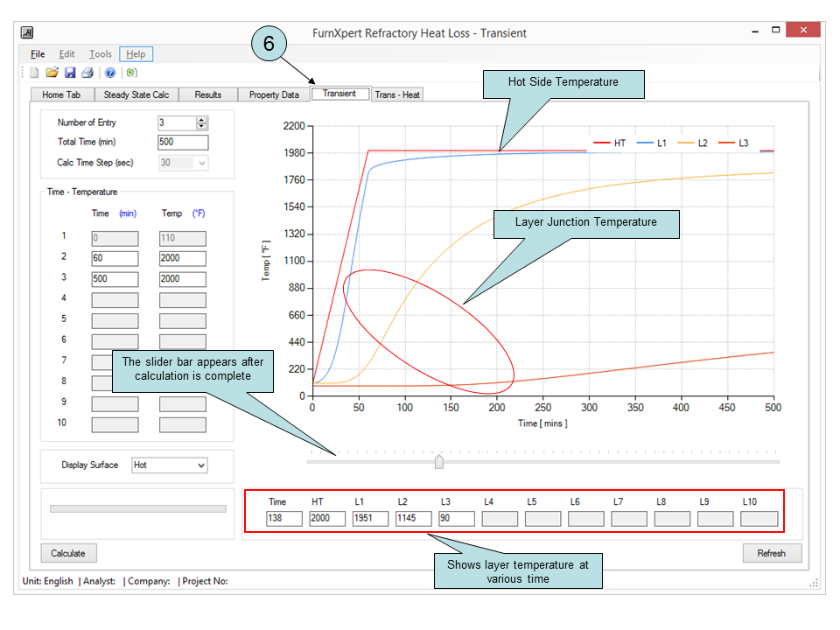The width and height of the screenshot is (840, 630).
Task: Click the Time output box showing 138
Action: coord(284,519)
